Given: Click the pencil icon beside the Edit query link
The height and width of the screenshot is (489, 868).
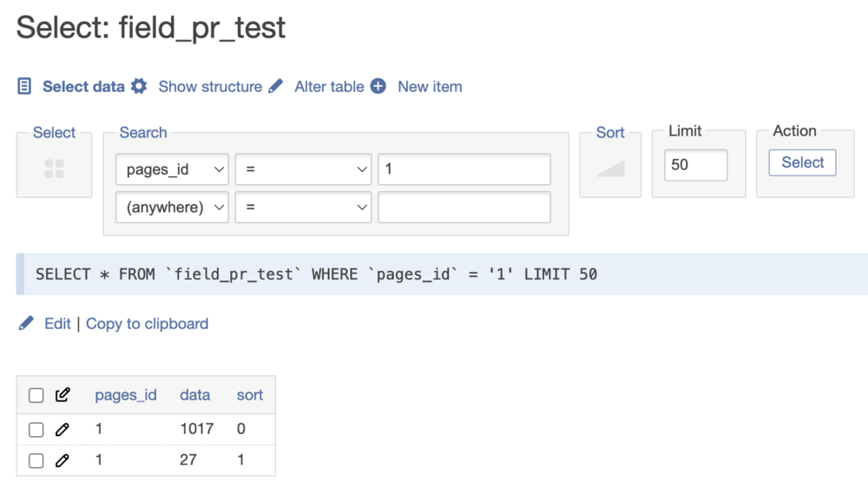Looking at the screenshot, I should click(x=26, y=324).
